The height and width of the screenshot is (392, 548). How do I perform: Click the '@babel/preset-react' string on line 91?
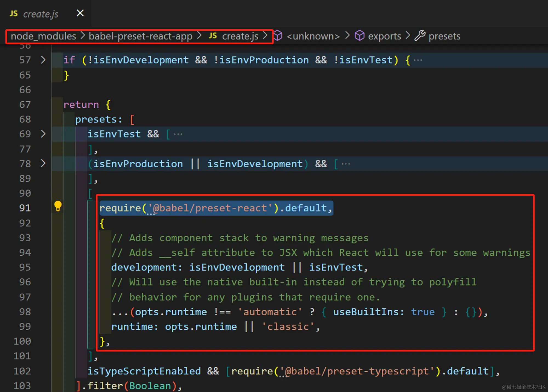(x=210, y=208)
